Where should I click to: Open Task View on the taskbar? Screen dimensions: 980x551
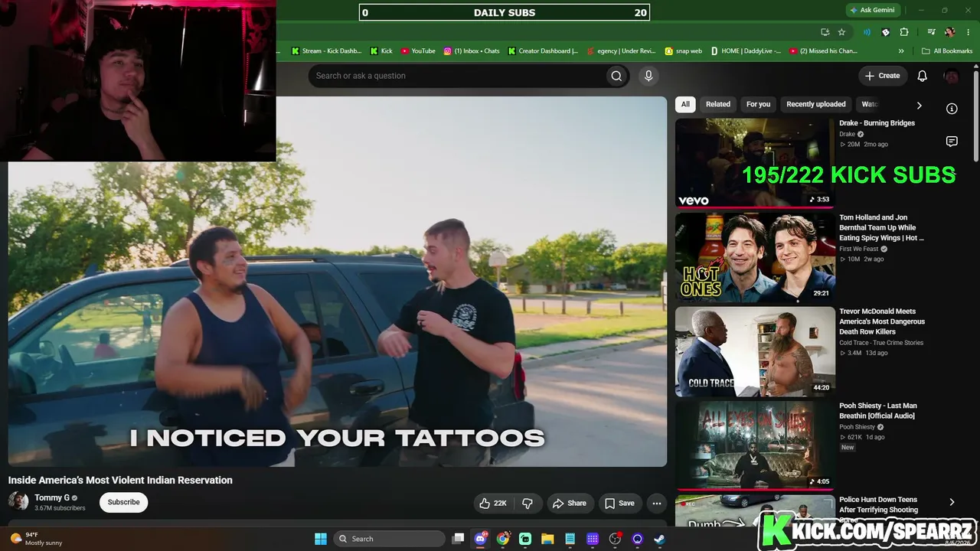(458, 539)
